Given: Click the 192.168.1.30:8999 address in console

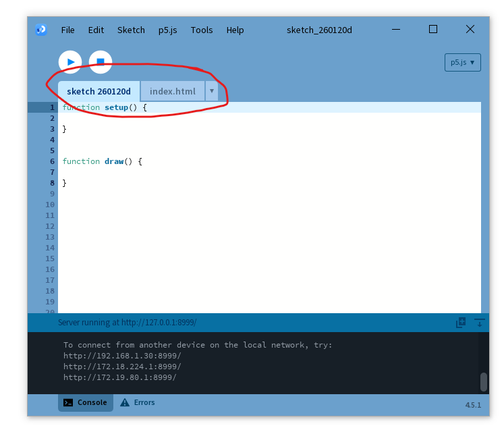Looking at the screenshot, I should tap(122, 356).
